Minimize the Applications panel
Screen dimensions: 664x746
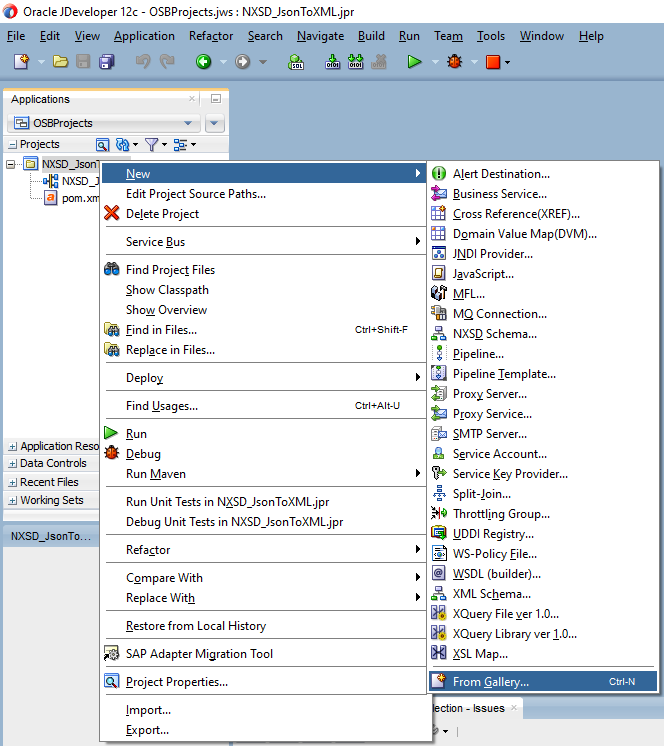215,98
